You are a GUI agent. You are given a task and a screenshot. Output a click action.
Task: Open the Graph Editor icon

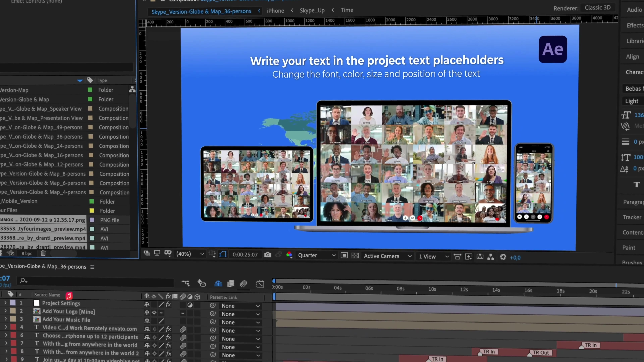(260, 284)
